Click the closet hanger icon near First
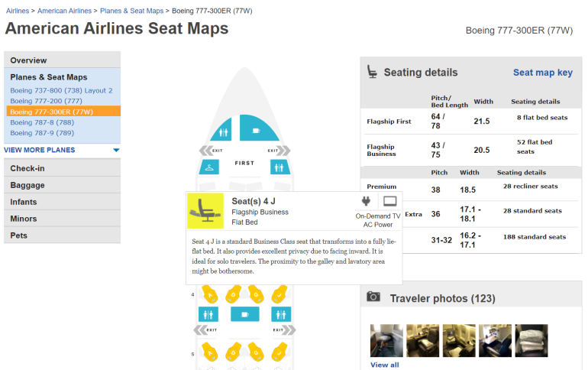Viewport: 588px width, 370px height. pos(208,166)
